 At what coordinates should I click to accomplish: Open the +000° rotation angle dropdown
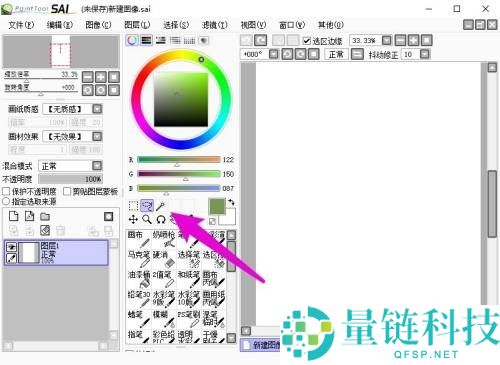pos(274,54)
